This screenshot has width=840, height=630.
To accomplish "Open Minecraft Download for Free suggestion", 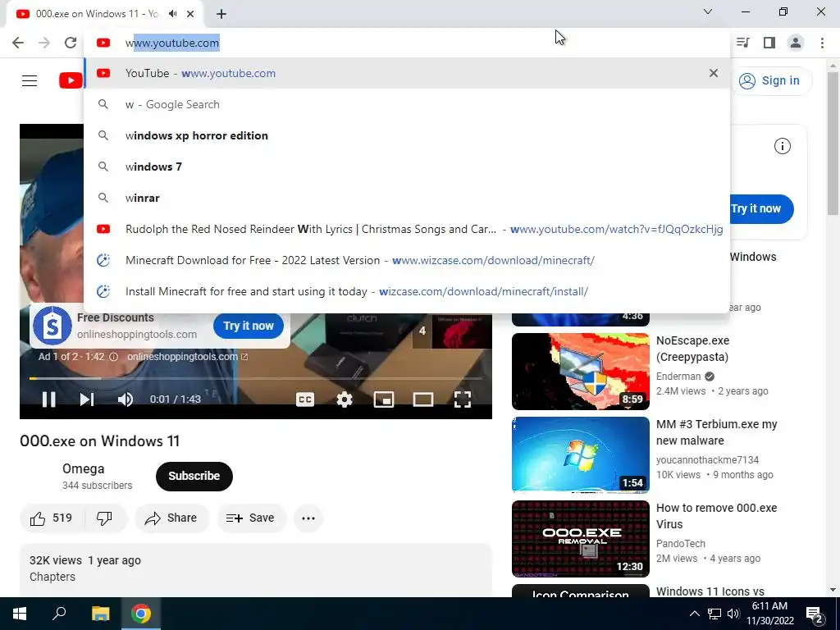I will pos(407,260).
